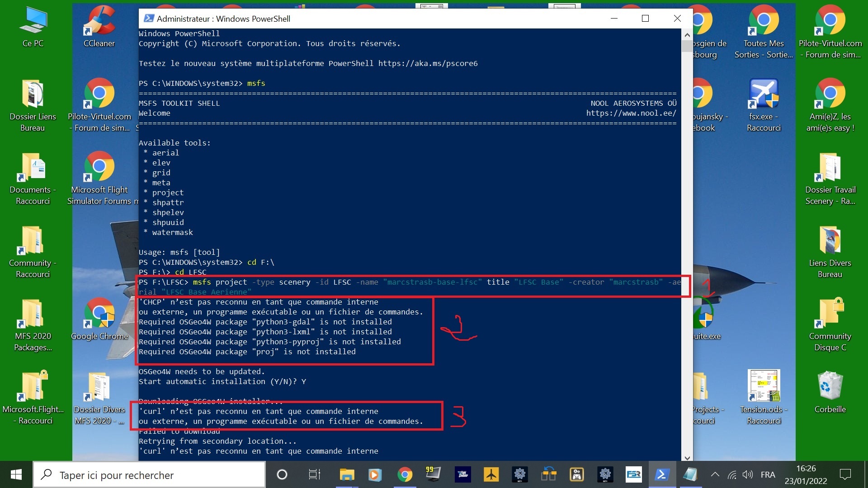
Task: Click the Chrome icon in the taskbar
Action: [405, 474]
